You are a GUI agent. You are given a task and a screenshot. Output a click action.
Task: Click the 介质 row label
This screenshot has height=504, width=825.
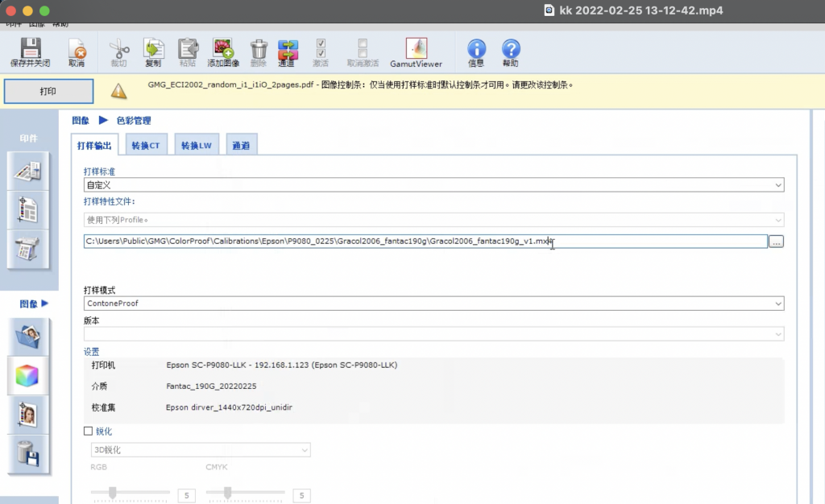click(x=99, y=386)
